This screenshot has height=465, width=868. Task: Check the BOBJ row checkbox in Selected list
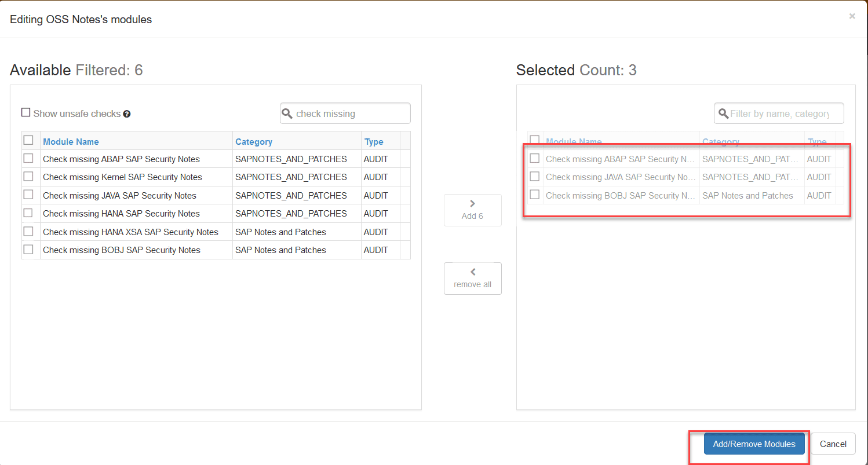(x=535, y=195)
